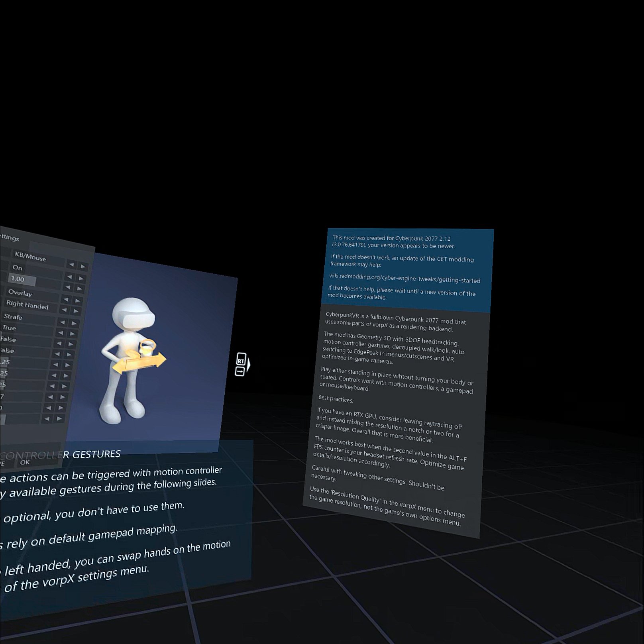
Task: Click the CONTROLLER GESTURES heading
Action: click(61, 455)
